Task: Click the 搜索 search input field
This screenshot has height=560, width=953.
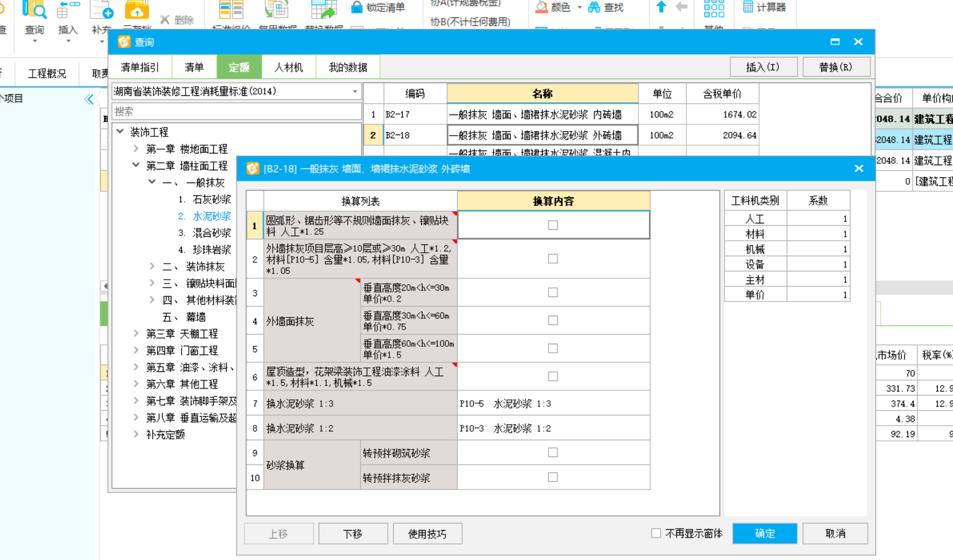Action: 237,111
